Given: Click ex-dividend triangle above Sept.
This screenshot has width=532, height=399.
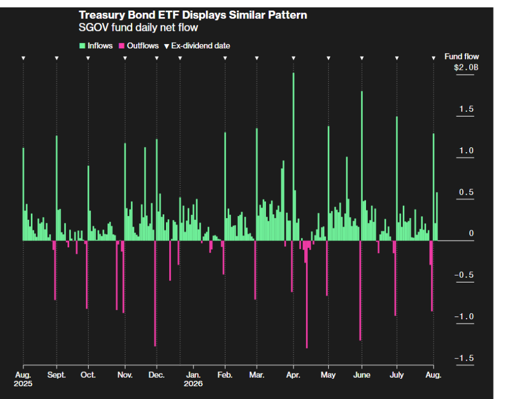Looking at the screenshot, I should point(57,59).
